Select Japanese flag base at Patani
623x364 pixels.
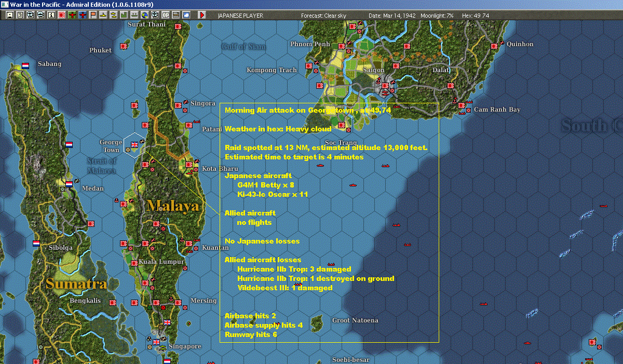click(189, 125)
